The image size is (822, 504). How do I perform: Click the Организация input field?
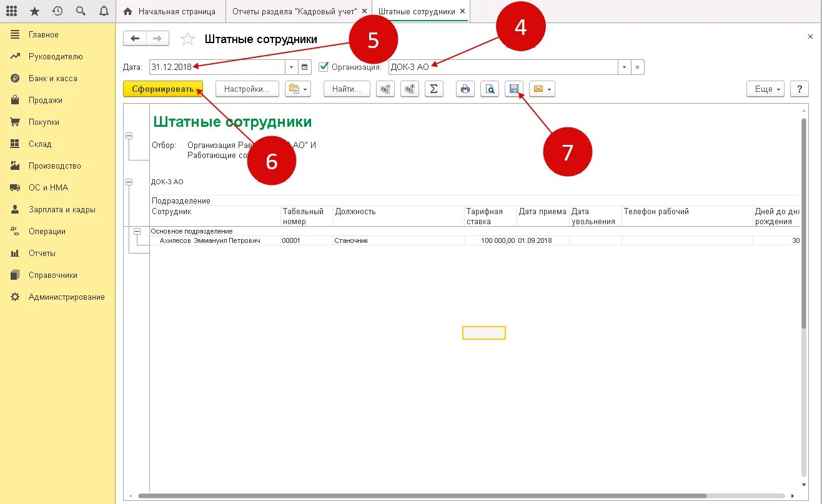[x=503, y=67]
